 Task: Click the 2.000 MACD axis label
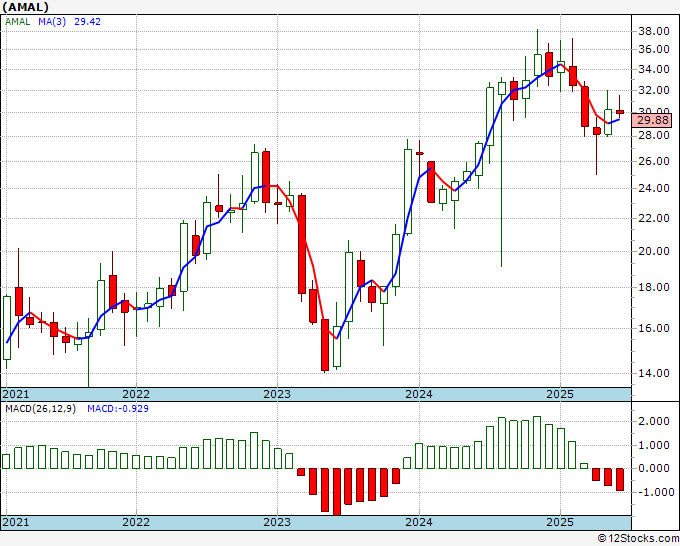tap(656, 422)
